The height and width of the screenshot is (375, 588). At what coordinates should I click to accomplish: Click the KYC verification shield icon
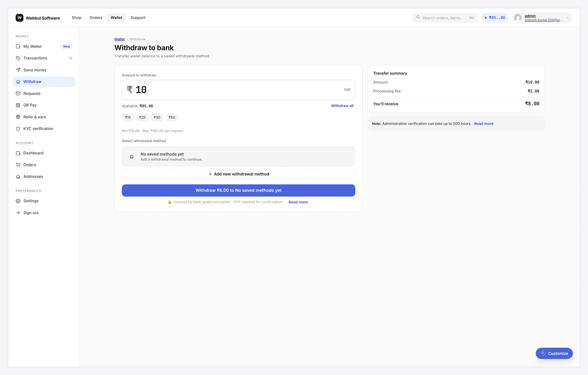[x=18, y=129]
